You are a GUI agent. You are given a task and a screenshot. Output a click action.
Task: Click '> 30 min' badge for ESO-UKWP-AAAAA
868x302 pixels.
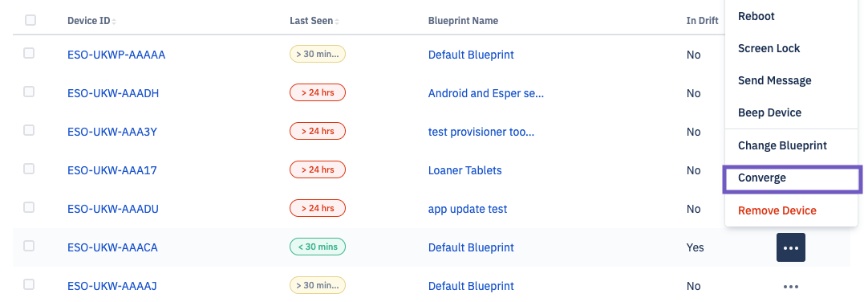point(317,55)
